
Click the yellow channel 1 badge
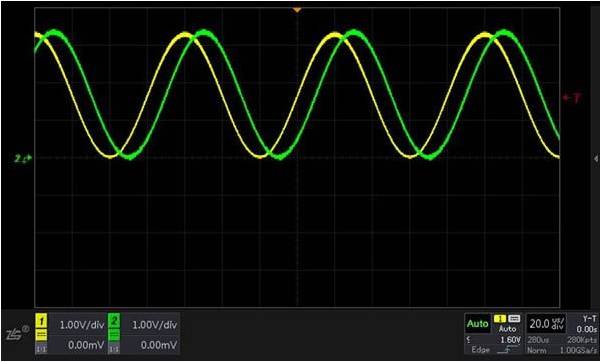(41, 321)
